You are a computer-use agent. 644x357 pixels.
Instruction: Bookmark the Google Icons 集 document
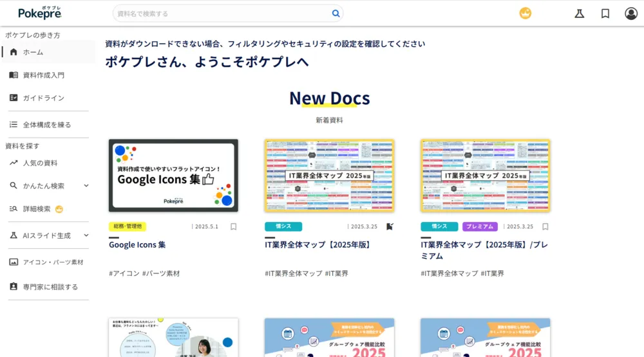tap(233, 226)
